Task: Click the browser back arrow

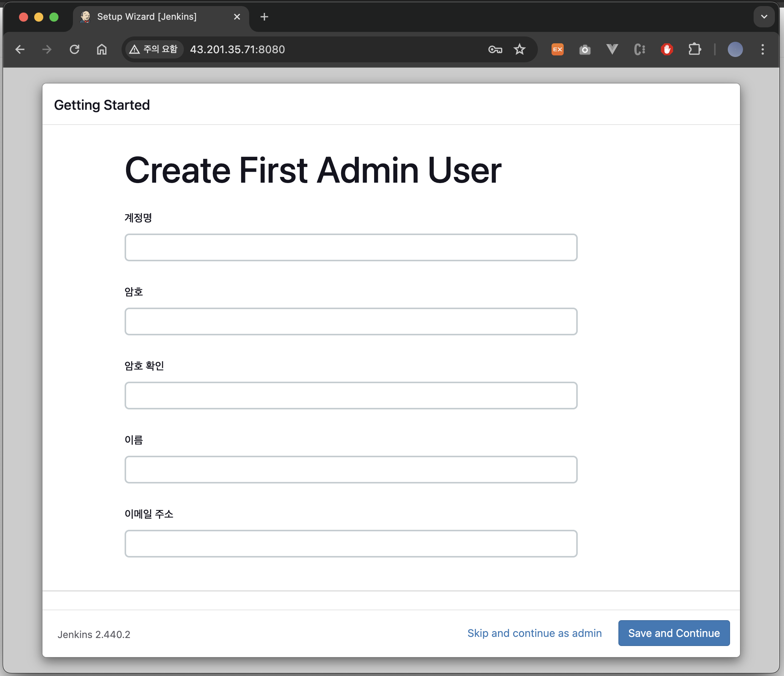Action: pos(20,49)
